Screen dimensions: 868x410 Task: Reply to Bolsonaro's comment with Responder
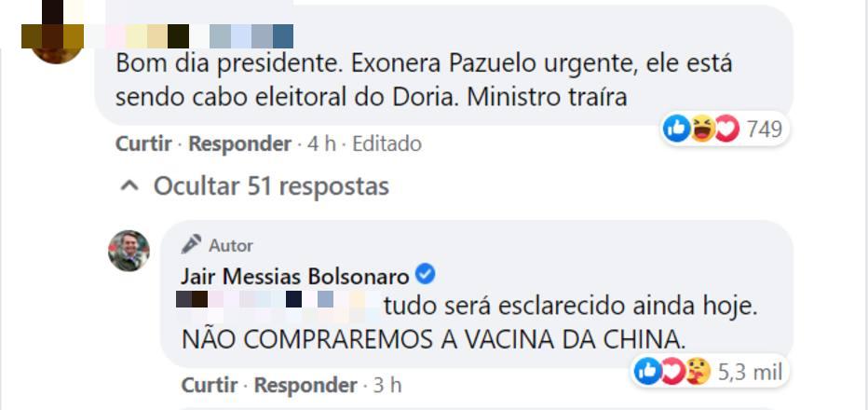[305, 385]
